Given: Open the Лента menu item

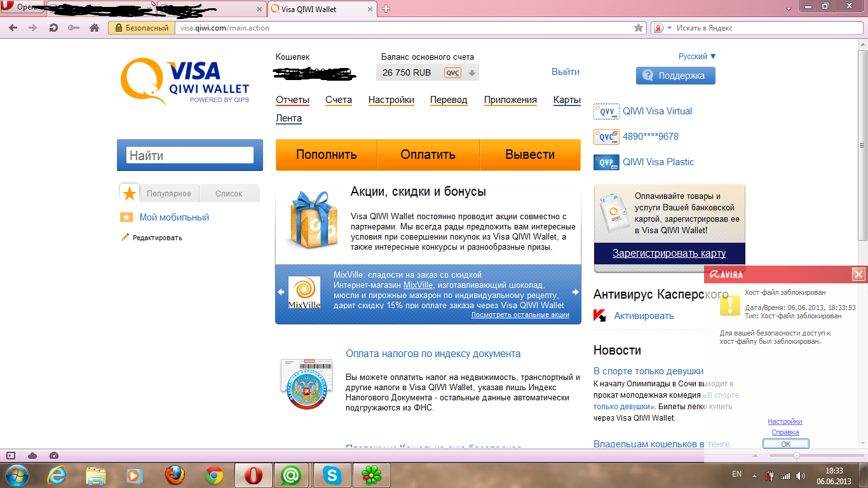Looking at the screenshot, I should click(288, 118).
